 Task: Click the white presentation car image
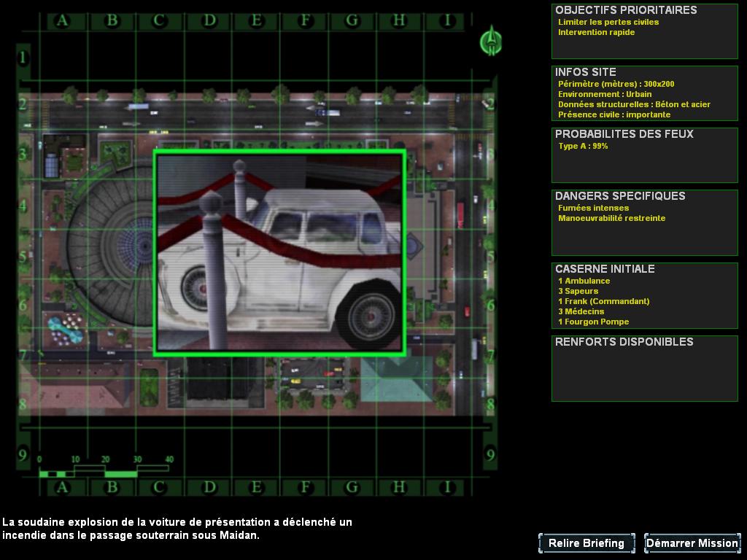click(x=279, y=252)
